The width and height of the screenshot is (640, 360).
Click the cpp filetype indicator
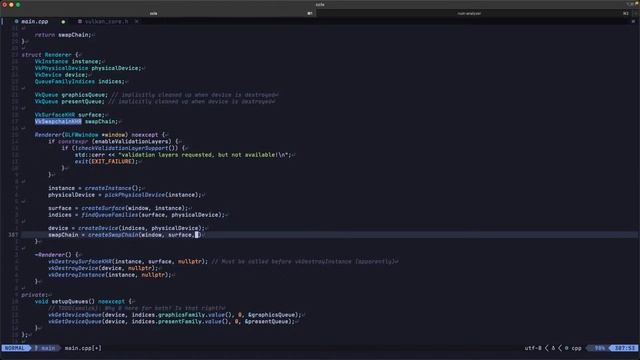576,348
